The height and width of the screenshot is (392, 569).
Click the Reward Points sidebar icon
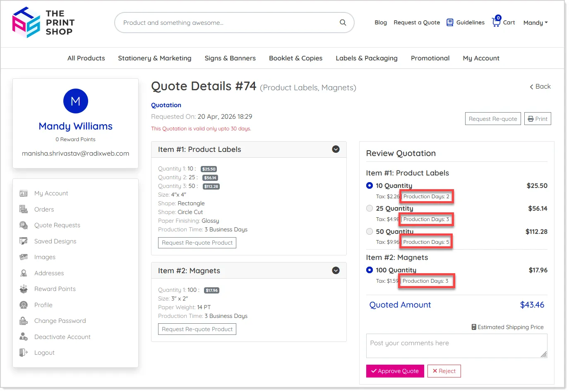click(24, 289)
